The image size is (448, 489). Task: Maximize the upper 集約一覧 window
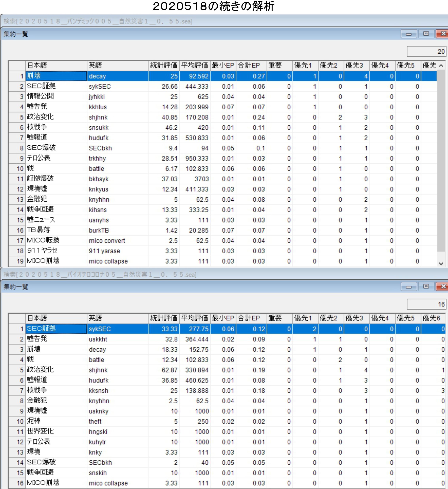[426, 34]
